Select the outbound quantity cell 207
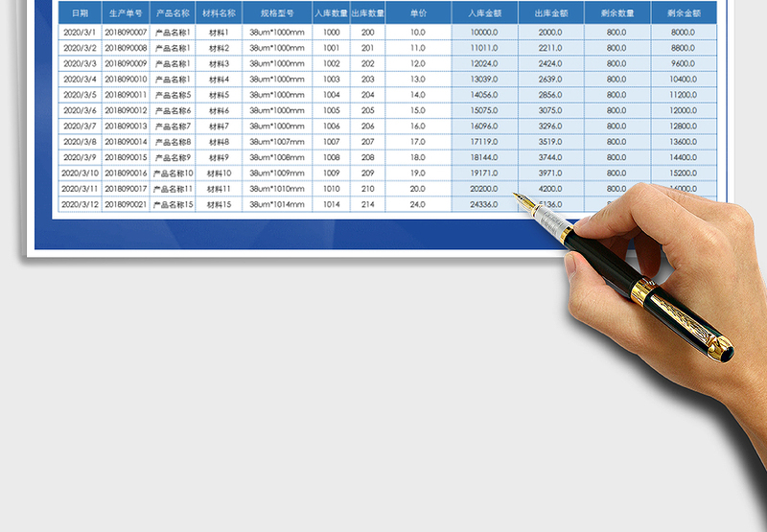This screenshot has width=767, height=532. [367, 142]
